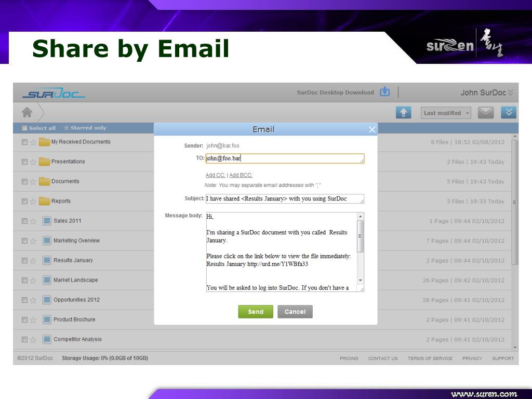The image size is (532, 399).
Task: Click the SurDoc Desktop Download text
Action: 335,92
